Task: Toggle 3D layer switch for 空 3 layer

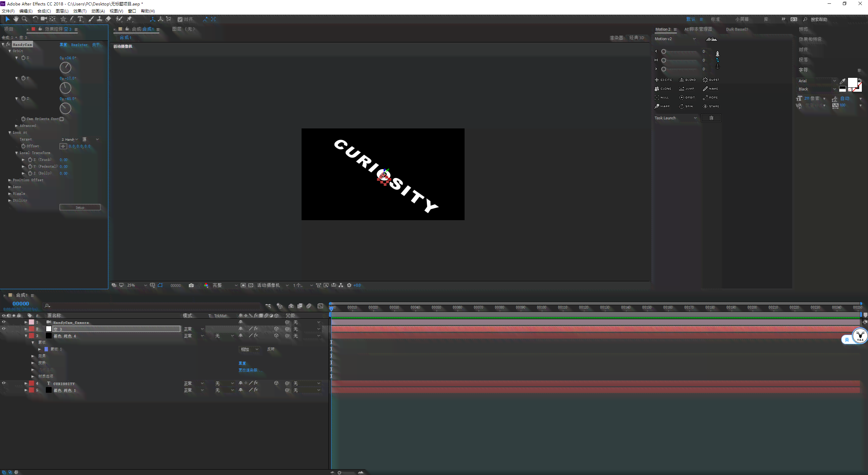Action: [x=276, y=329]
